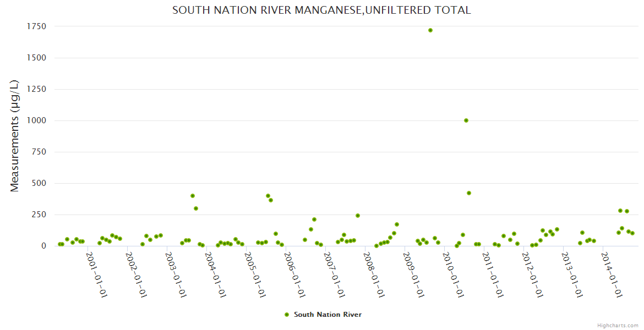Viewport: 644px width, 330px height.
Task: Toggle the South Nation River legend series
Action: 328,315
